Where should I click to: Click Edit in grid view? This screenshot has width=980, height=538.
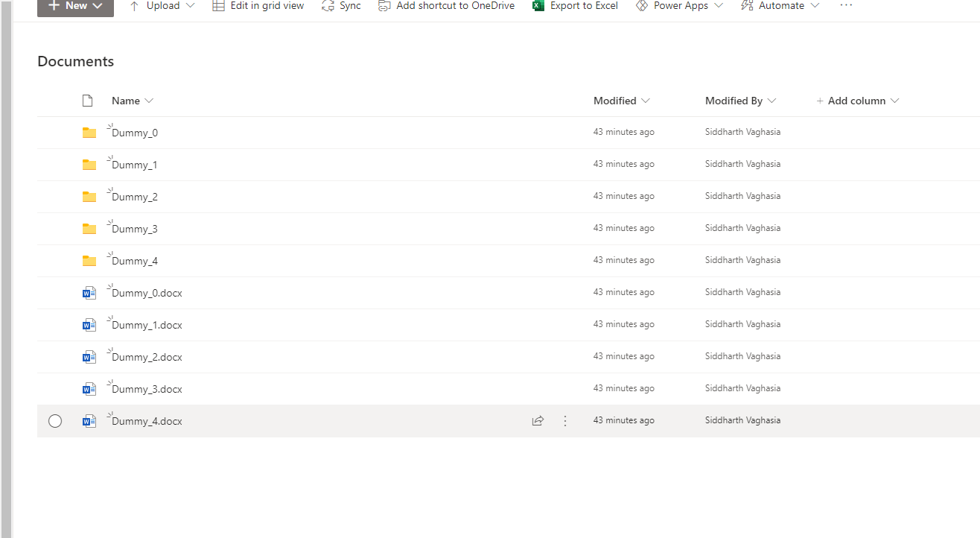click(257, 6)
